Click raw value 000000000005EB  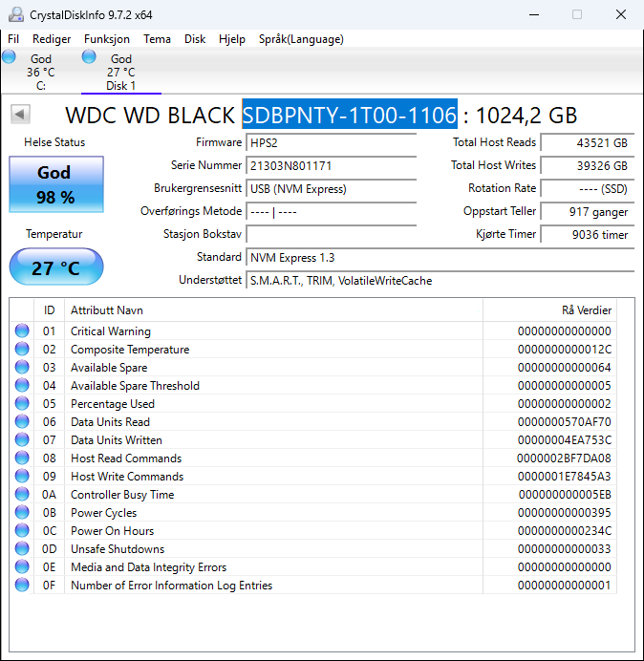[565, 495]
